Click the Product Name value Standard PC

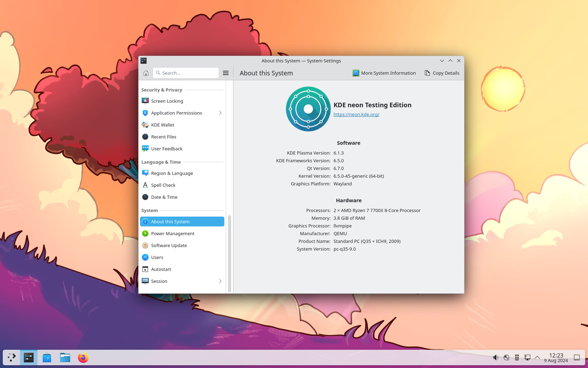tap(367, 241)
